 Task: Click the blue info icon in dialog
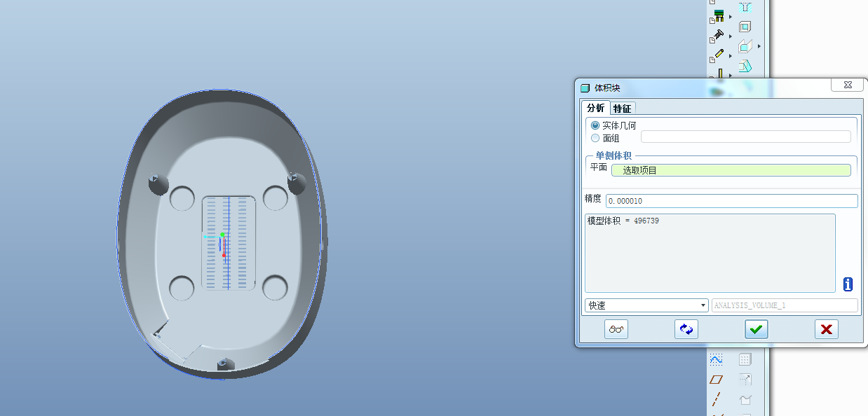[x=848, y=284]
